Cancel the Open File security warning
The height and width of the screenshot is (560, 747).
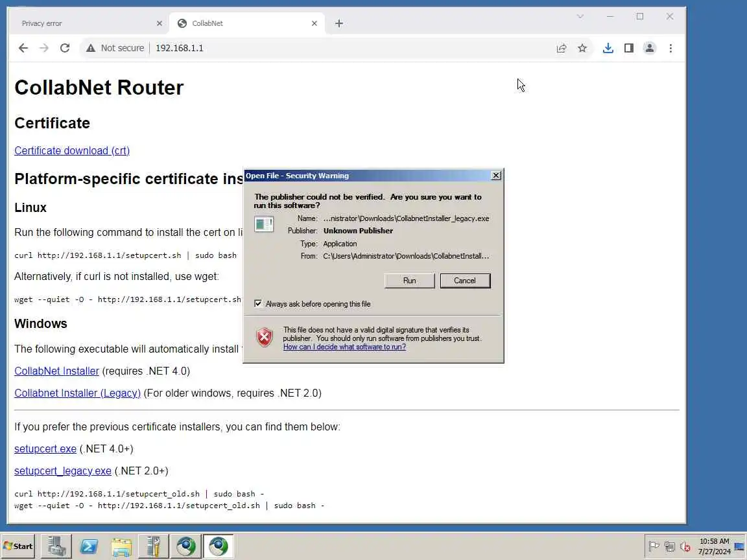(x=465, y=281)
